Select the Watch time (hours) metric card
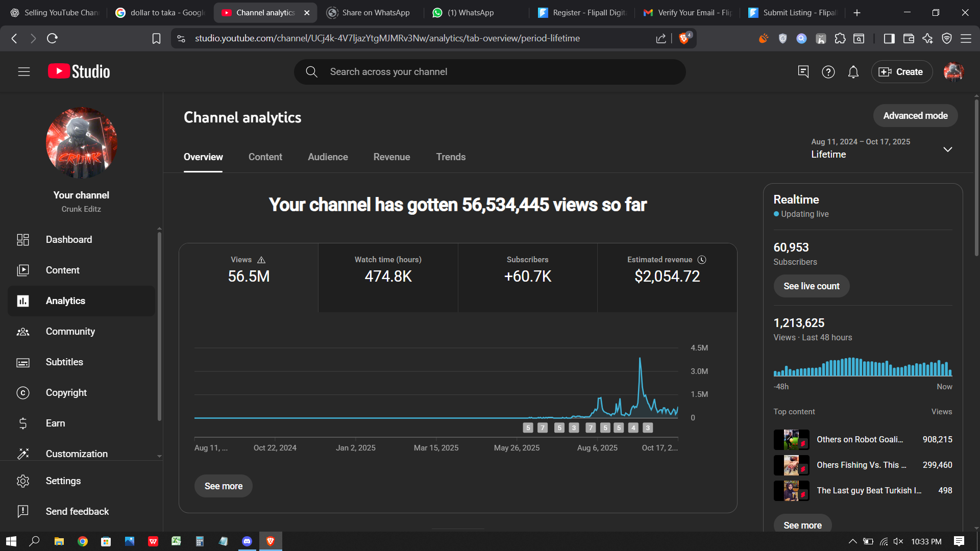Viewport: 980px width, 551px height. pyautogui.click(x=388, y=277)
